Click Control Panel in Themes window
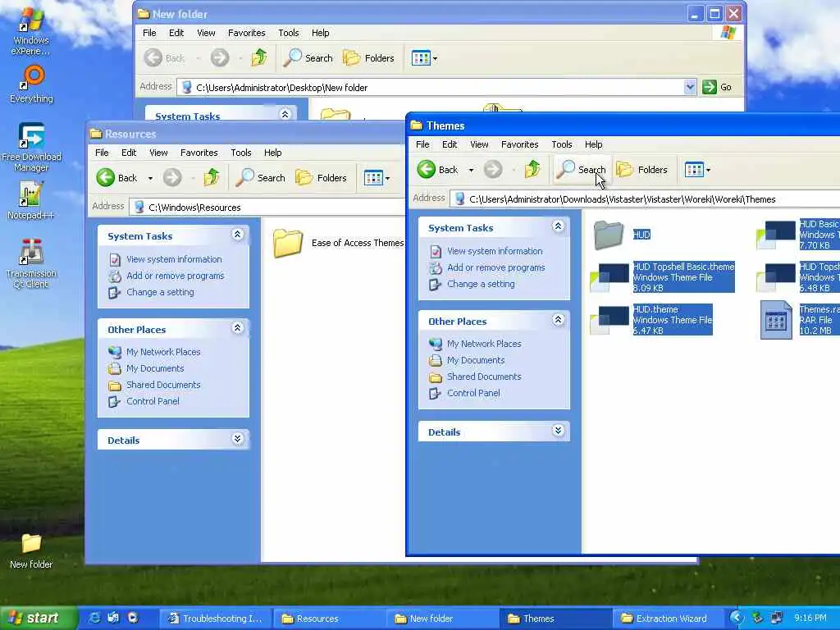This screenshot has height=630, width=840. pos(473,393)
